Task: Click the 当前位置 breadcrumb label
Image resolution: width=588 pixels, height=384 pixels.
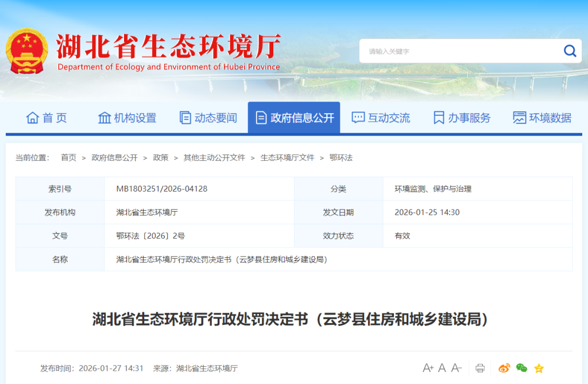Action: [x=32, y=157]
